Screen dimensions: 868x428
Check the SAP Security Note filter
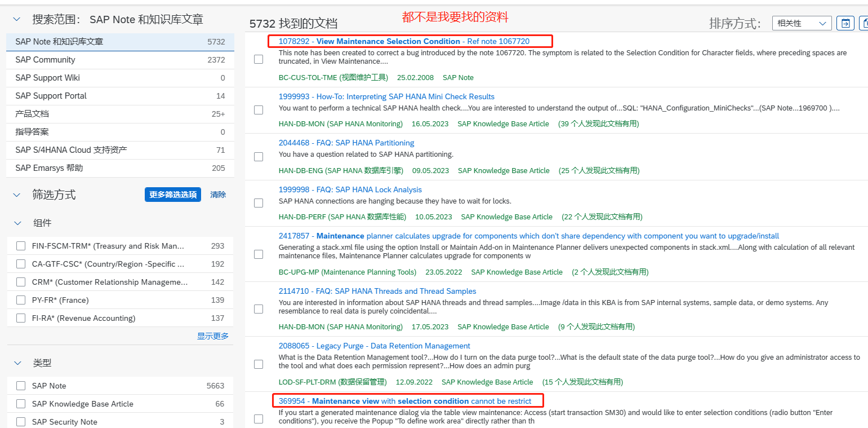[21, 421]
